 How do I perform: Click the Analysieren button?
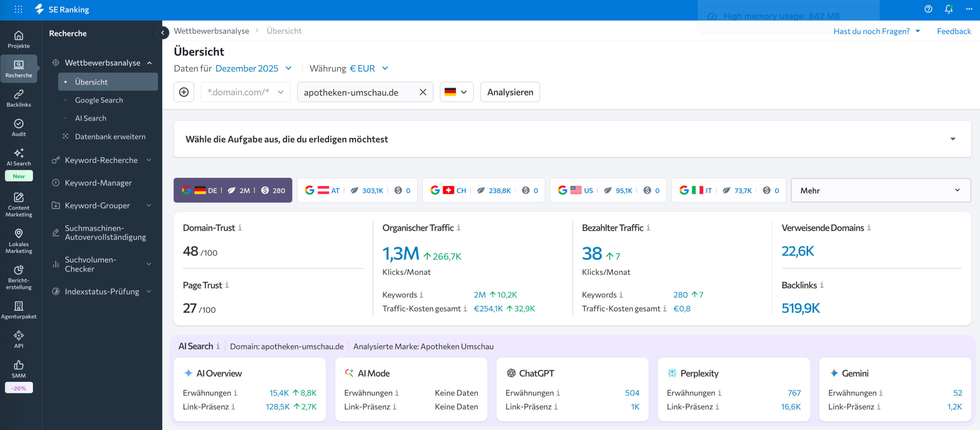(510, 92)
